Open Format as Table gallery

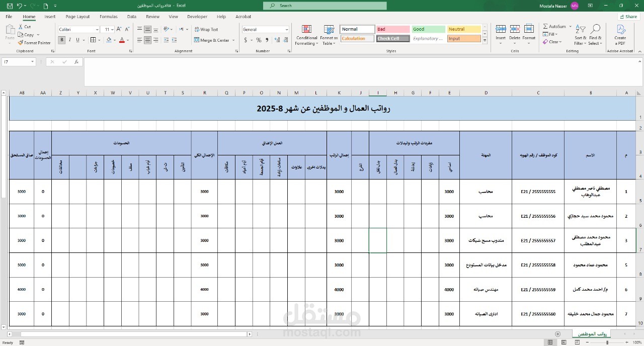coord(329,35)
